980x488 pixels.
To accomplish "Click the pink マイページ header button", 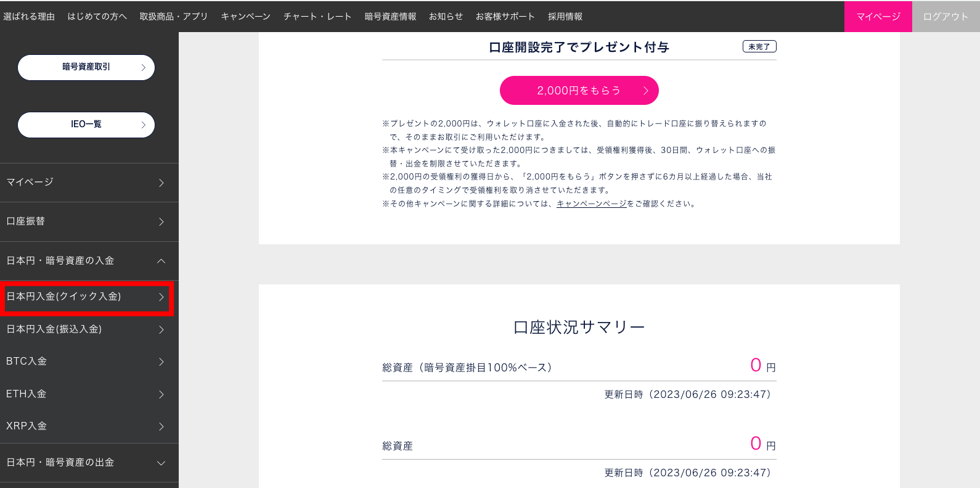I will (x=878, y=17).
